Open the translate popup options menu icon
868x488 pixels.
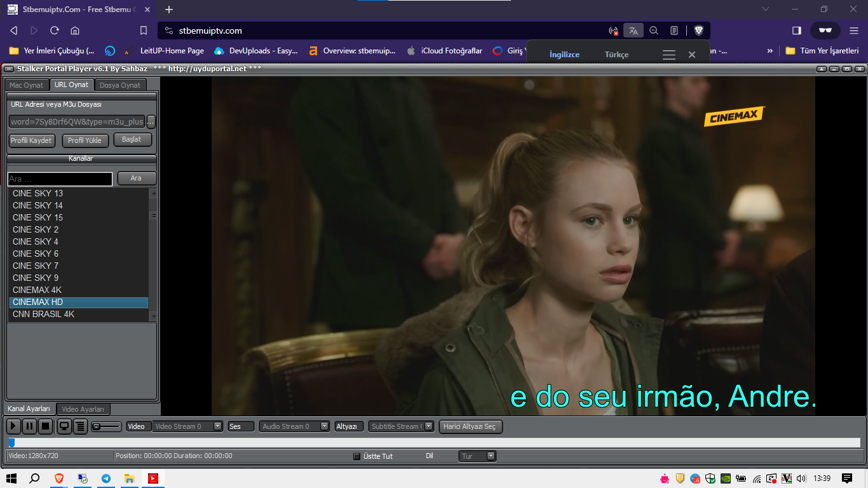pyautogui.click(x=669, y=55)
